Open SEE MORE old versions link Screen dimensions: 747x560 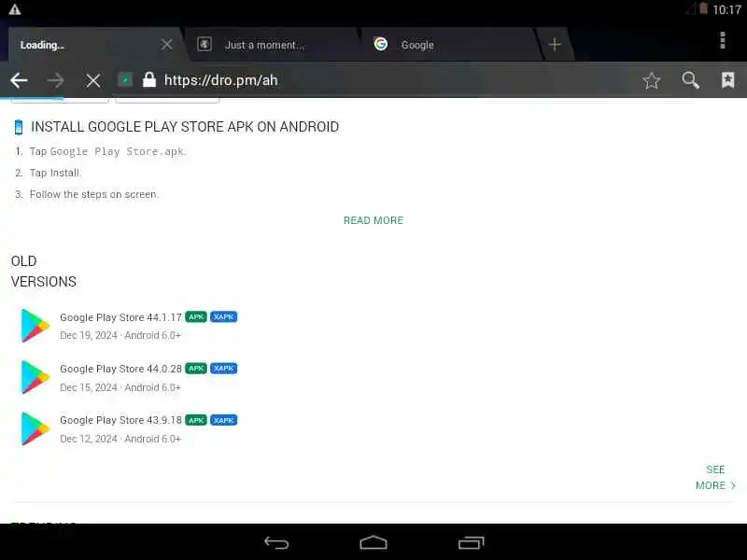coord(715,478)
